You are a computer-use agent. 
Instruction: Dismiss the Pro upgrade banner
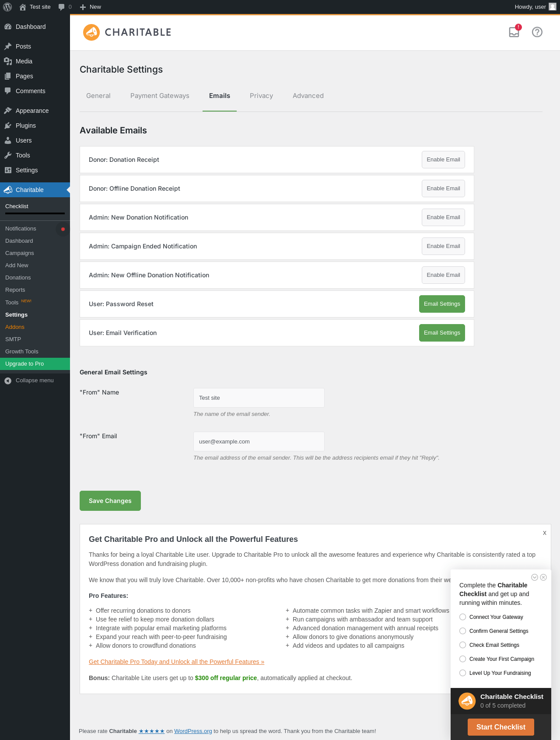[x=545, y=533]
